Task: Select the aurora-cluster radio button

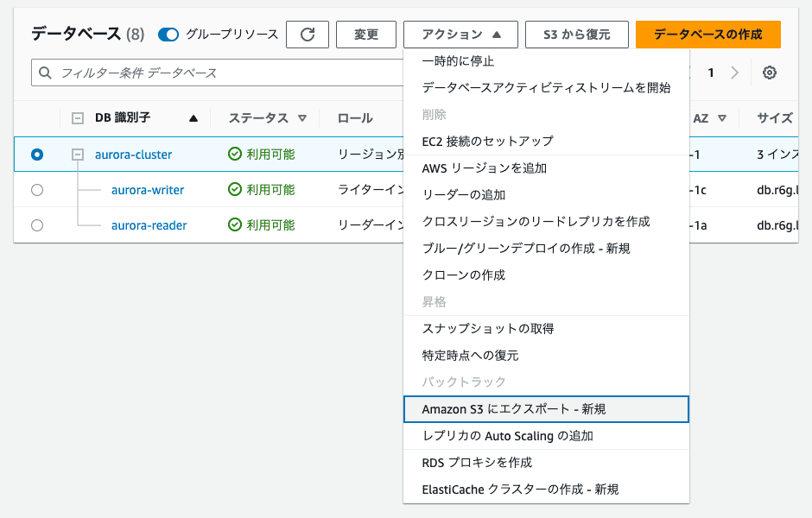Action: tap(37, 155)
